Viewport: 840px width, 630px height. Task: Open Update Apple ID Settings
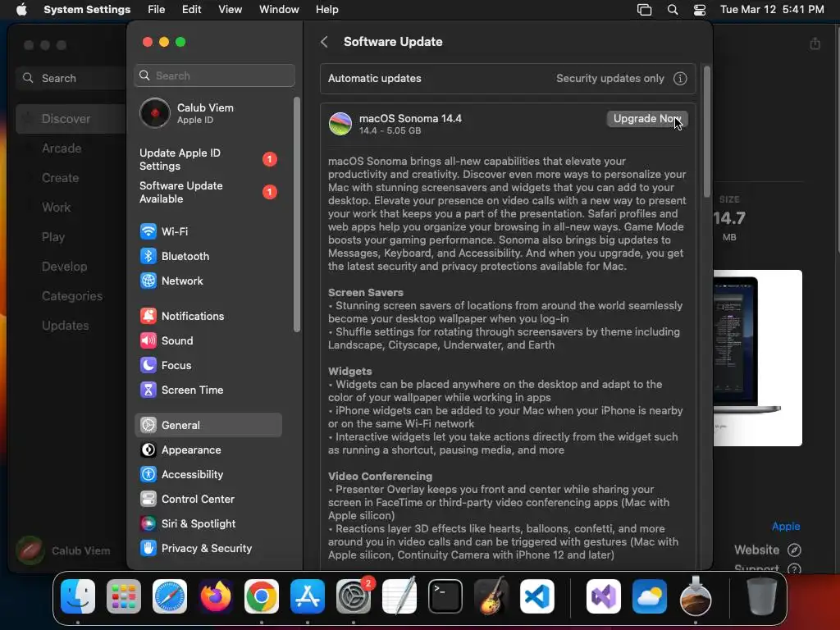208,160
